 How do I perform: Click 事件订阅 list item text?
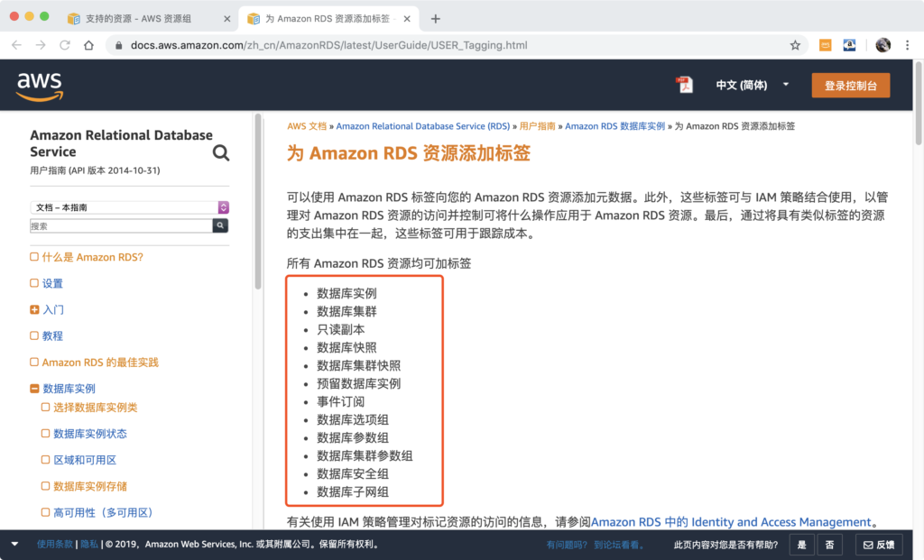[340, 401]
